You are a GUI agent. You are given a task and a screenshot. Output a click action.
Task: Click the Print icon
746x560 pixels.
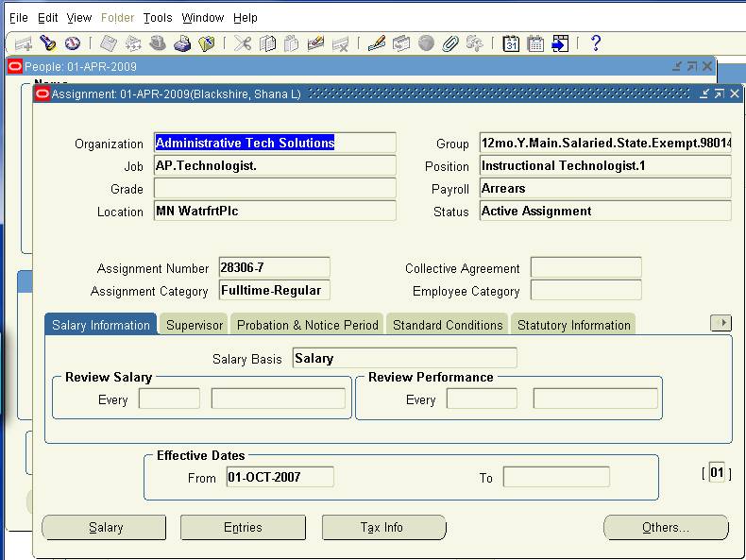click(182, 43)
